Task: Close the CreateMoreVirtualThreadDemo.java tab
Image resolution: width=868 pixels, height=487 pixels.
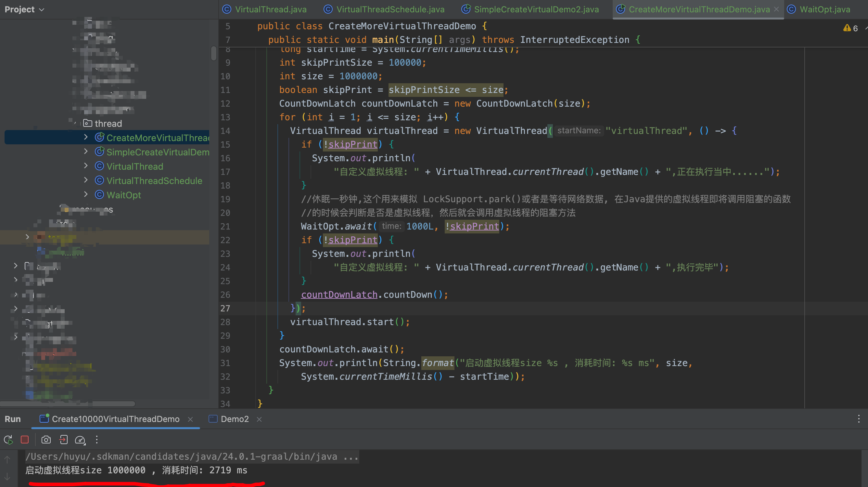Action: [x=776, y=9]
